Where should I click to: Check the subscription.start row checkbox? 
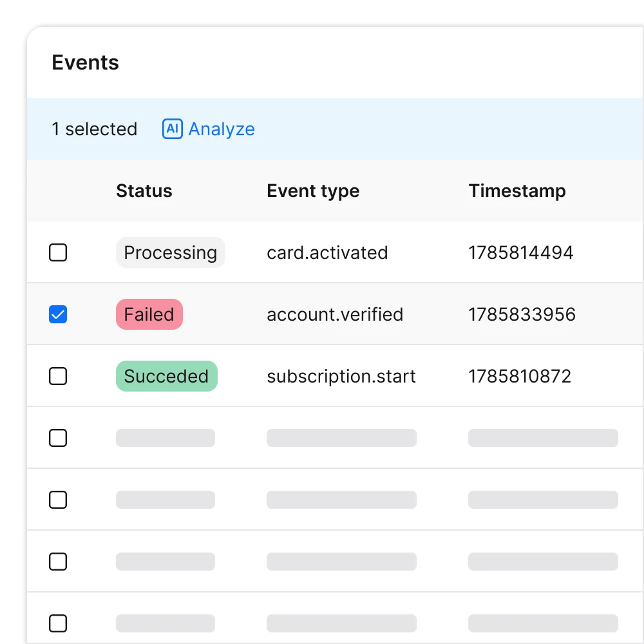pyautogui.click(x=58, y=376)
